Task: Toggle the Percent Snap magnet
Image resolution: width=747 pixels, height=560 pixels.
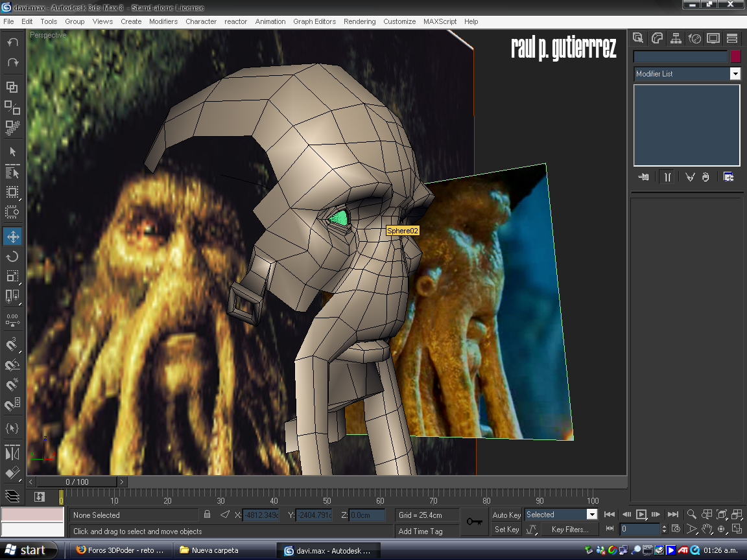Action: point(12,385)
